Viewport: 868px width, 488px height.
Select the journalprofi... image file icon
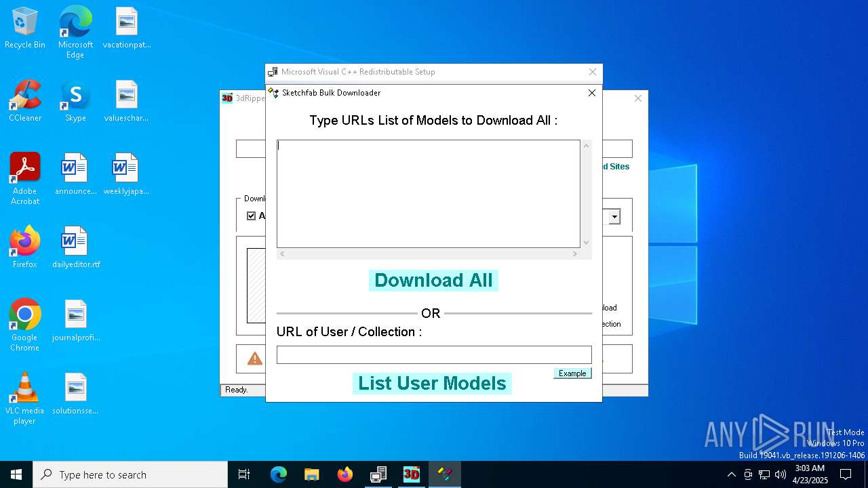click(75, 321)
